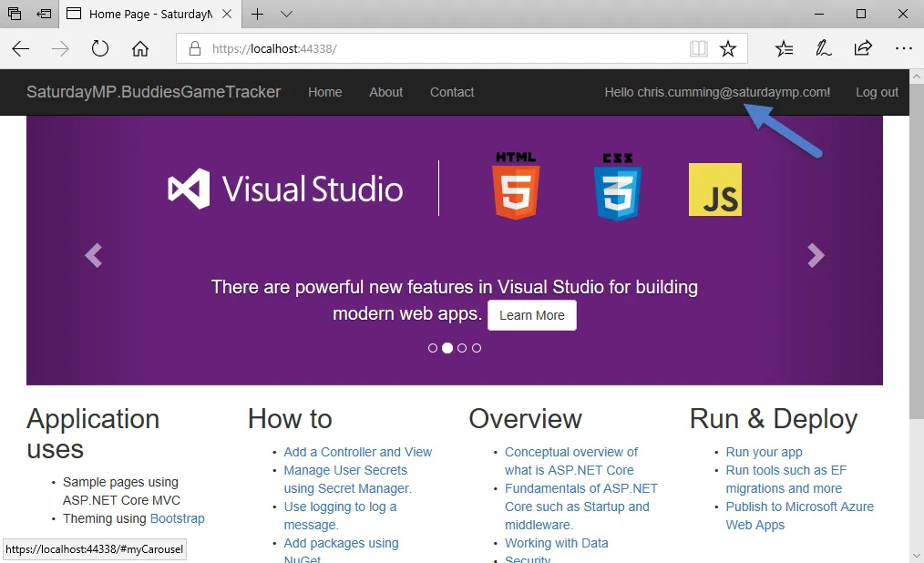Show tab previews chevron
Screen dimensions: 924x563
(286, 15)
